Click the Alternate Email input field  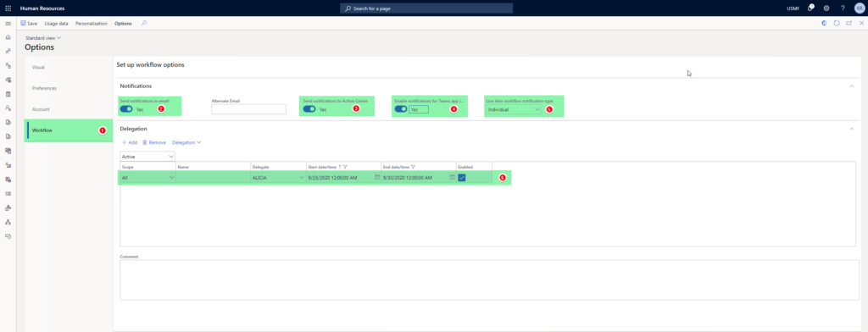[248, 109]
